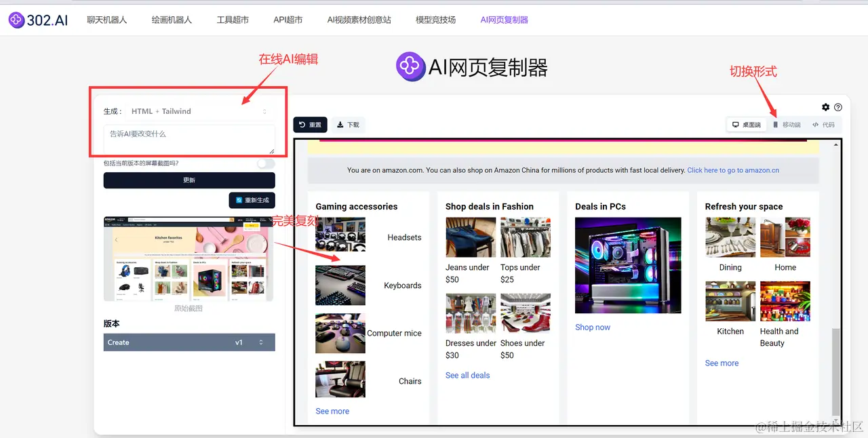Viewport: 868px width, 438px height.
Task: Click the 重置 reset button
Action: tap(310, 125)
